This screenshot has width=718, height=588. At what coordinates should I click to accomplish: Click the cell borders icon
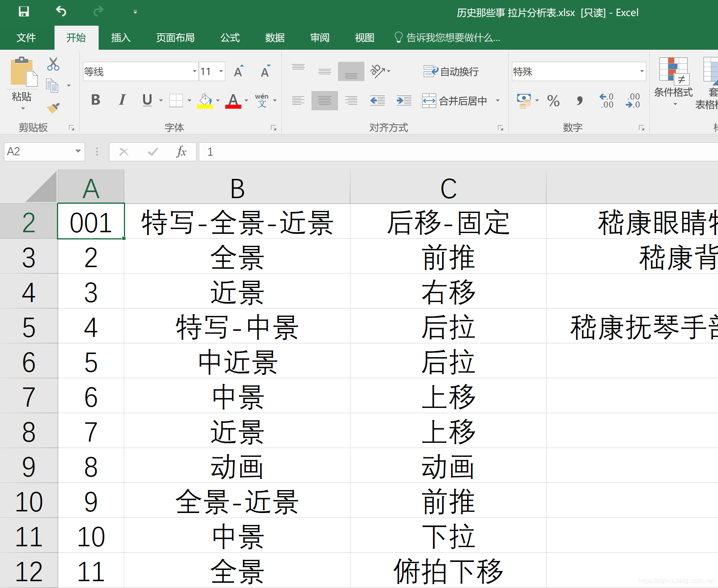coord(176,100)
